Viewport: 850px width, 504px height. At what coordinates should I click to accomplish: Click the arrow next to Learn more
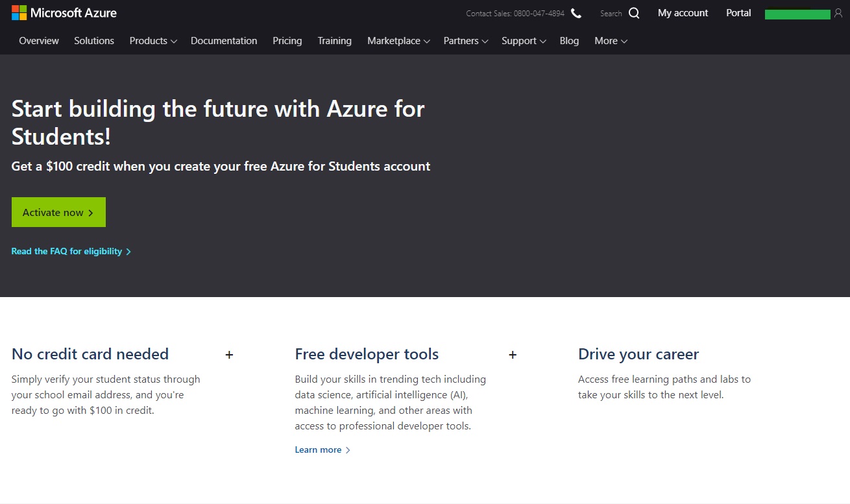click(348, 450)
